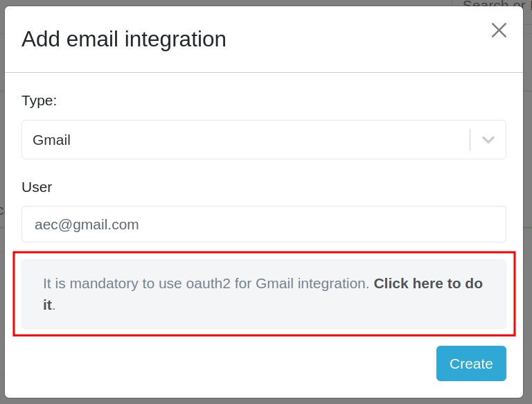Click the "Type:" field label

pos(39,100)
